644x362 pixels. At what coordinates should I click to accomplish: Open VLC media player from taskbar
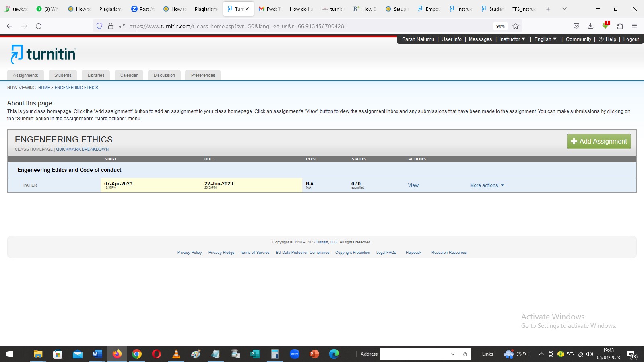pyautogui.click(x=176, y=354)
